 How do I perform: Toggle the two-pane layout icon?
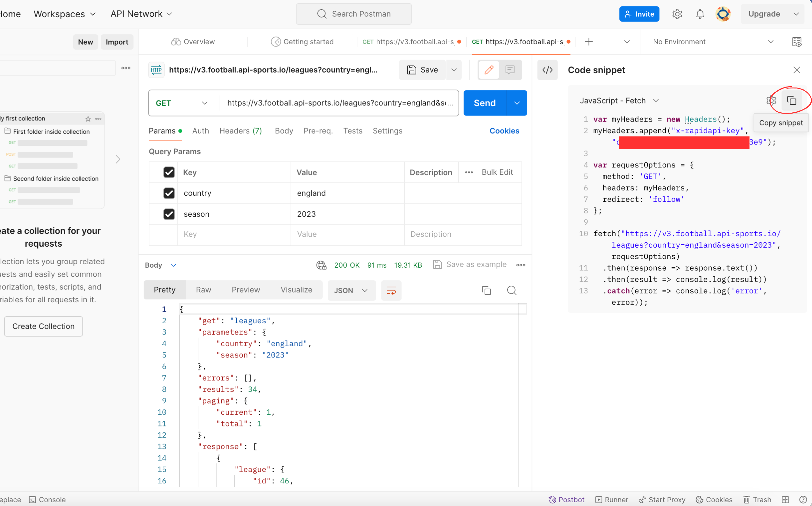pyautogui.click(x=786, y=499)
